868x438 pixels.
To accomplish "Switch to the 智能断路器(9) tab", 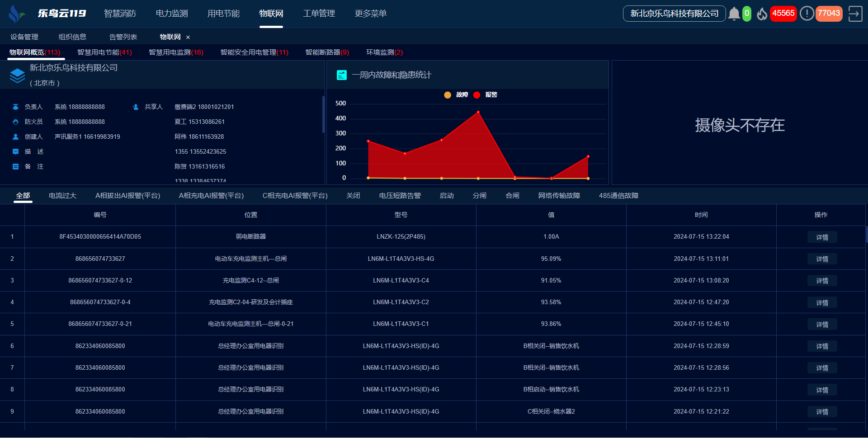I will [327, 52].
